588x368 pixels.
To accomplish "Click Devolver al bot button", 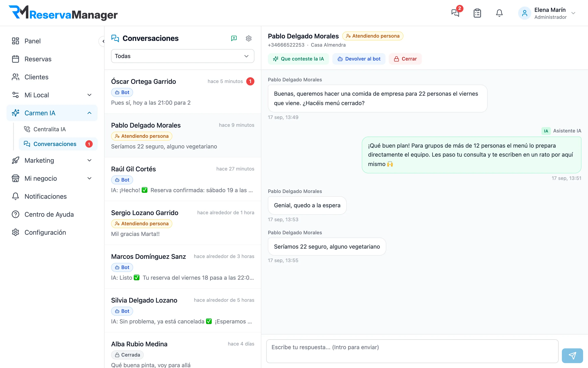I will pyautogui.click(x=359, y=59).
